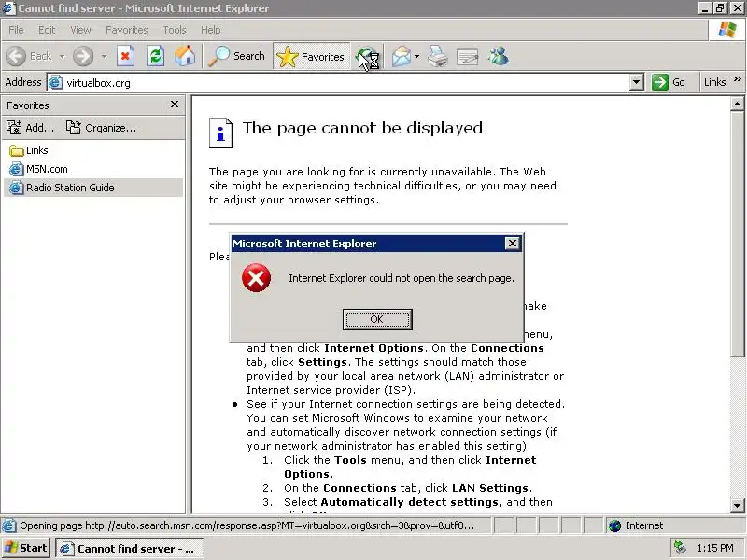
Task: Close the Microsoft Internet Explorer error dialog
Action: (512, 244)
